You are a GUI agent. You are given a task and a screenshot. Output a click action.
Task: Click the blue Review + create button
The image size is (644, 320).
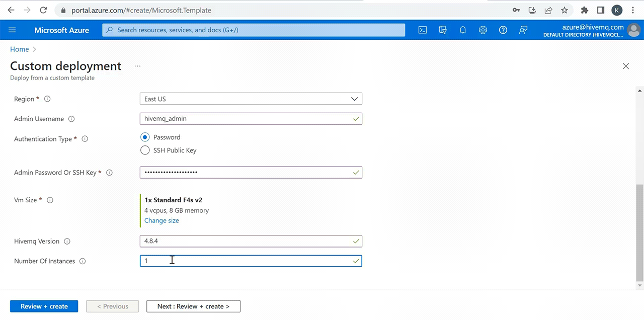(44, 306)
